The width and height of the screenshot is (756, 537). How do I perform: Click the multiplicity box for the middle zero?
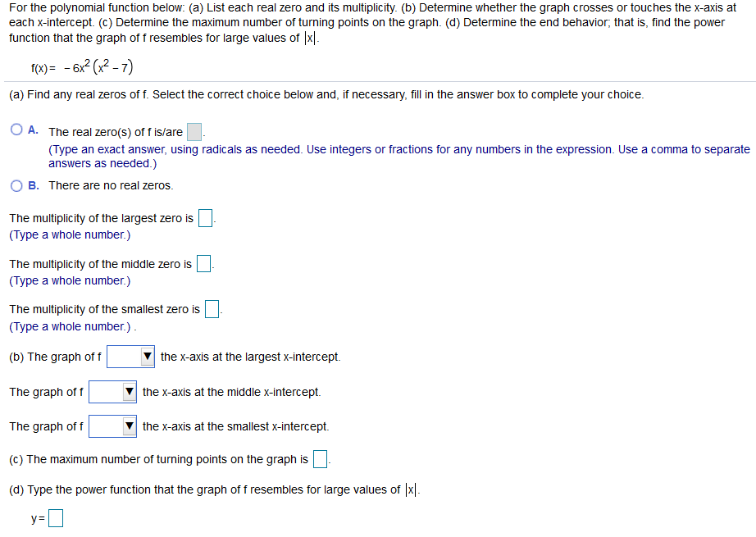tap(202, 263)
